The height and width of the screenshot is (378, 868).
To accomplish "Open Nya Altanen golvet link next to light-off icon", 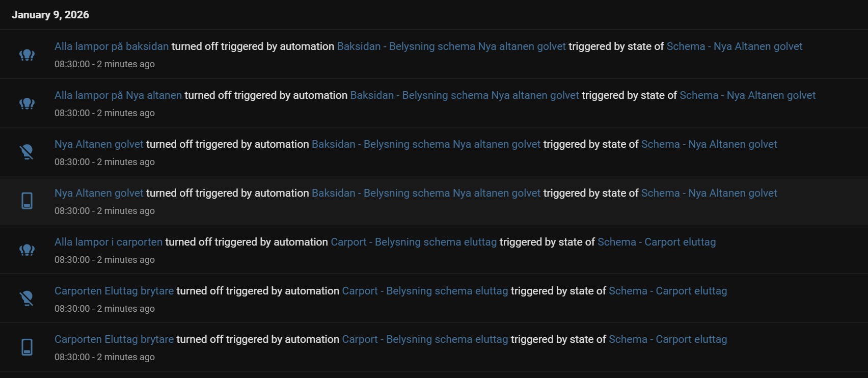I will pyautogui.click(x=99, y=144).
